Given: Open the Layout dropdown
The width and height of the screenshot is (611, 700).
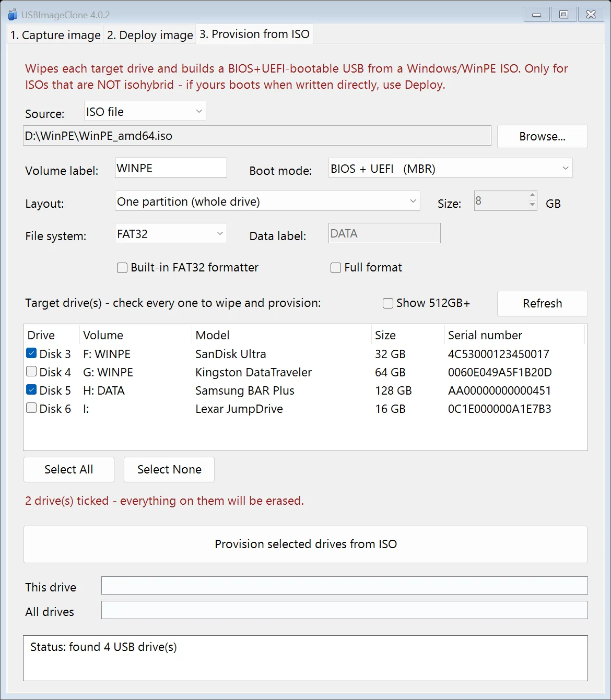Looking at the screenshot, I should (x=267, y=201).
